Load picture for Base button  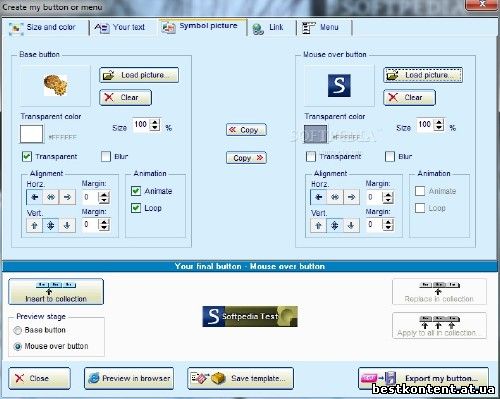(139, 75)
